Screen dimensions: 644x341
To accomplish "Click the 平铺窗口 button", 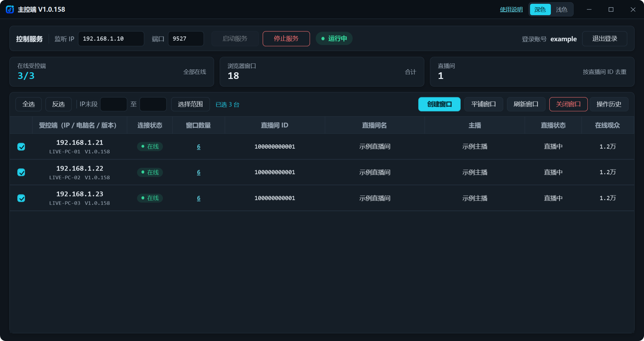I will coord(484,104).
